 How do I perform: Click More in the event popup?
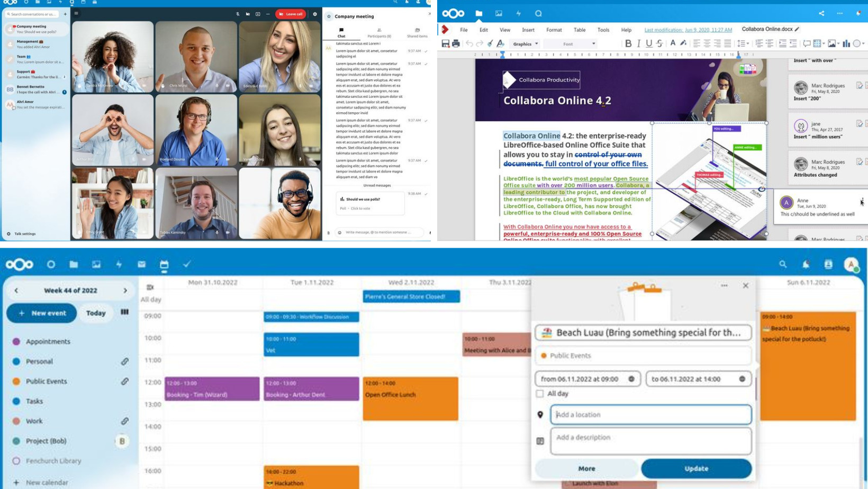click(x=586, y=468)
